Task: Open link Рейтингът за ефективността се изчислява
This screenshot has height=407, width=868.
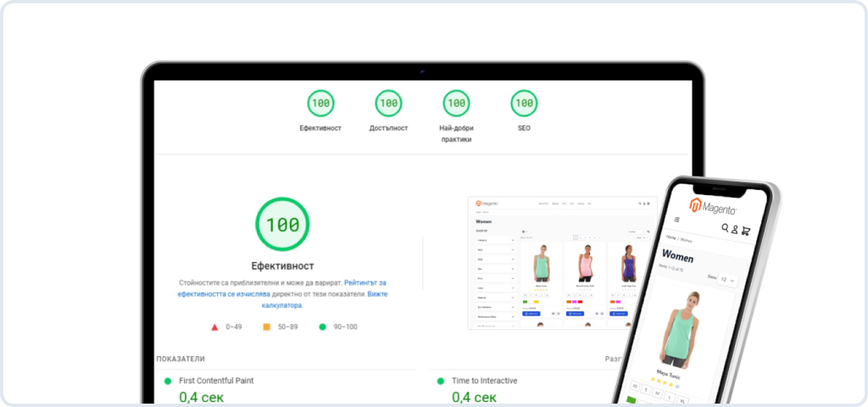Action: (282, 288)
